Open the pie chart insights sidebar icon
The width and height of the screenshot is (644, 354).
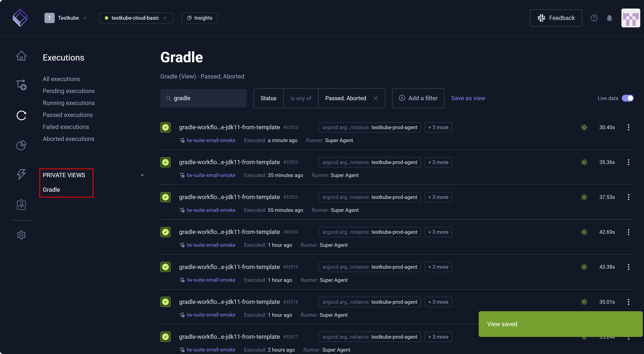coord(21,145)
